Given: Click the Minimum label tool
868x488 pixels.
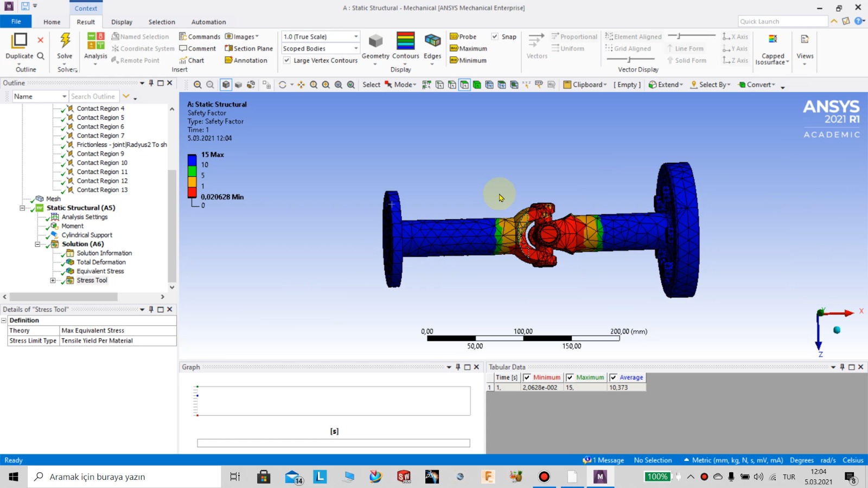Looking at the screenshot, I should tap(468, 60).
